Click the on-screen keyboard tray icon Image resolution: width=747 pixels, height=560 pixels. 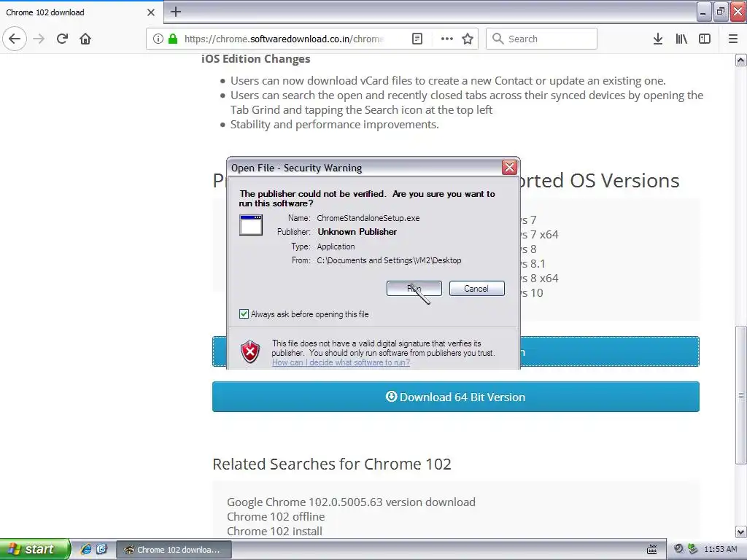[x=651, y=550]
